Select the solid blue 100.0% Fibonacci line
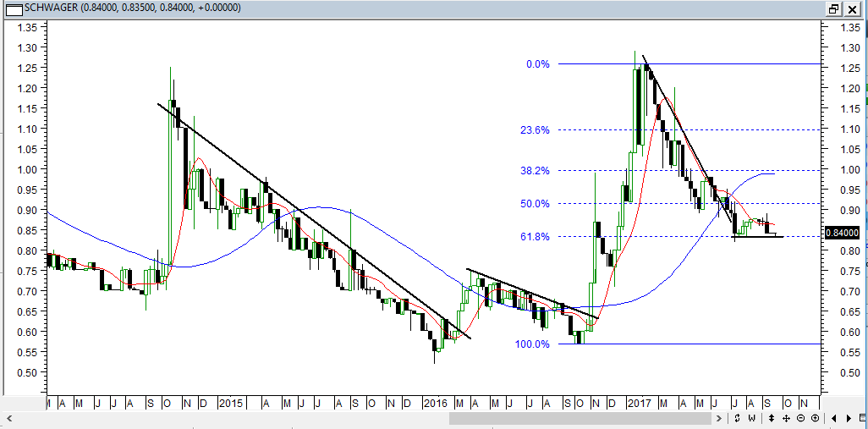 (x=689, y=344)
